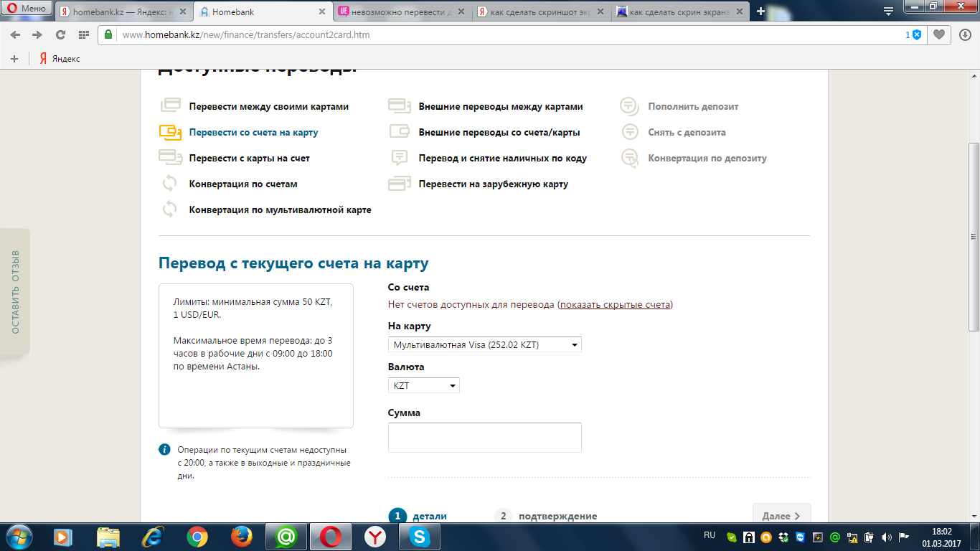Open the Opera 'Меню' button
Image resolution: width=980 pixels, height=551 pixels.
(28, 9)
